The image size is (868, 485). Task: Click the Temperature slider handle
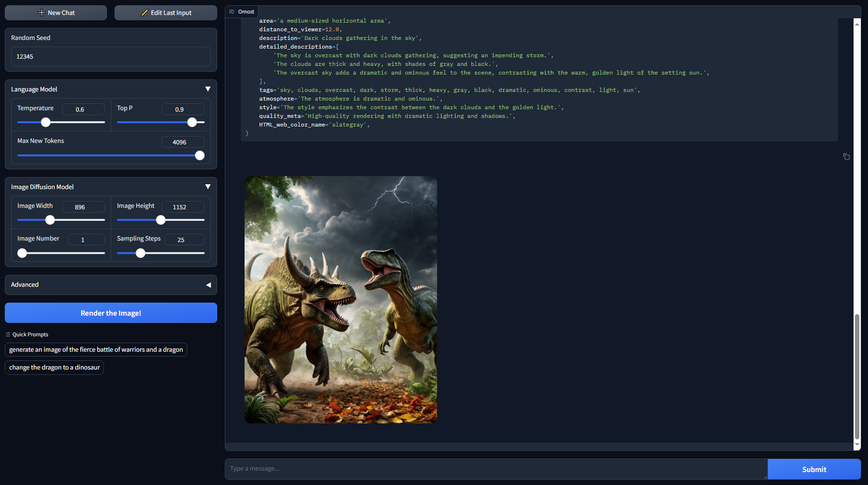coord(46,122)
